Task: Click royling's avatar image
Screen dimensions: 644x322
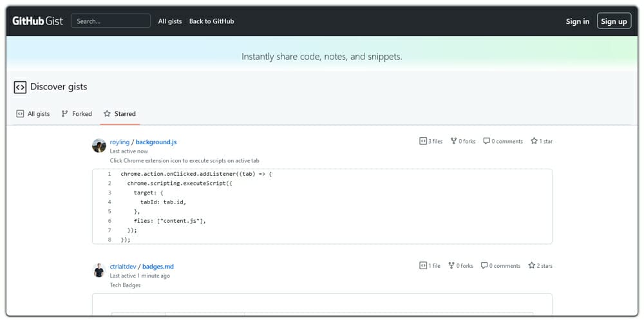Action: [99, 146]
